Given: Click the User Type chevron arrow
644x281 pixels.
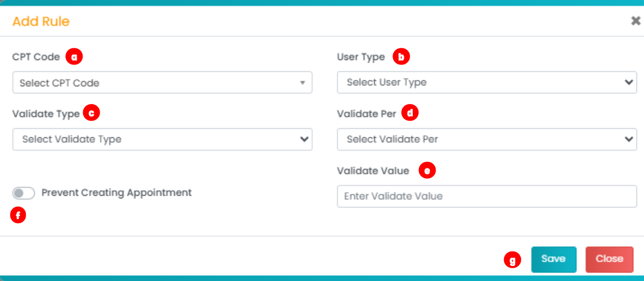Looking at the screenshot, I should [629, 83].
